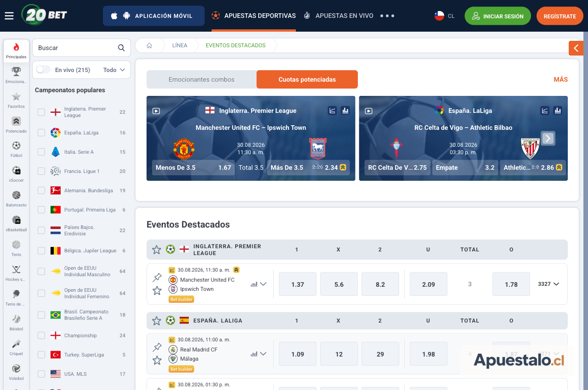Select the Béisbol sidebar icon
The width and height of the screenshot is (588, 390).
[x=16, y=323]
